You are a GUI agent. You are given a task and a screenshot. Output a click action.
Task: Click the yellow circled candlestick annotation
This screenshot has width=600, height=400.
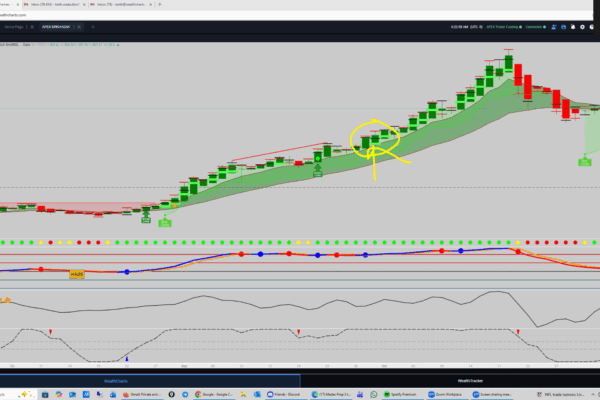(x=374, y=135)
